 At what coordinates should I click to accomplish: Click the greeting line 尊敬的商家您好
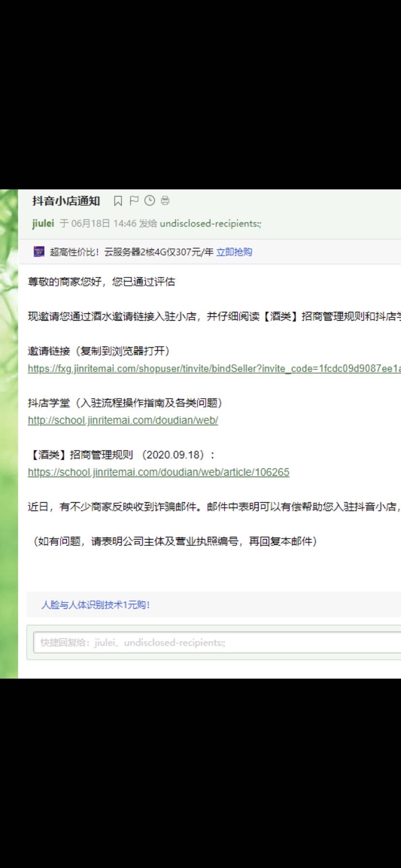pos(101,282)
